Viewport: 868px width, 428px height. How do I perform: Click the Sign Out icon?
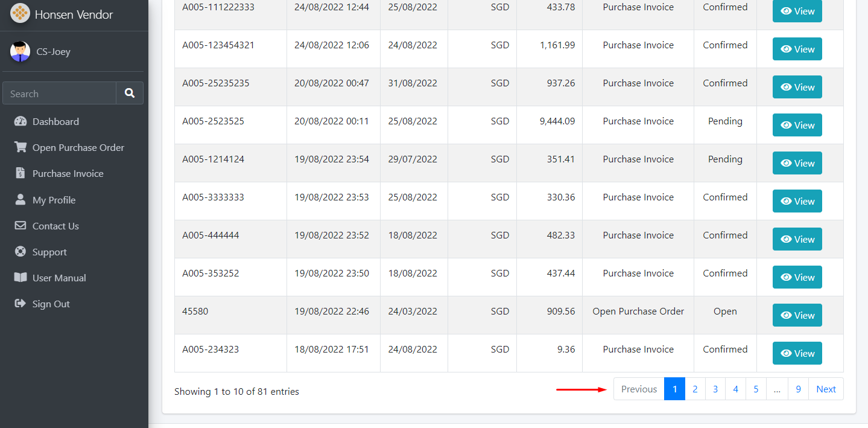[21, 304]
